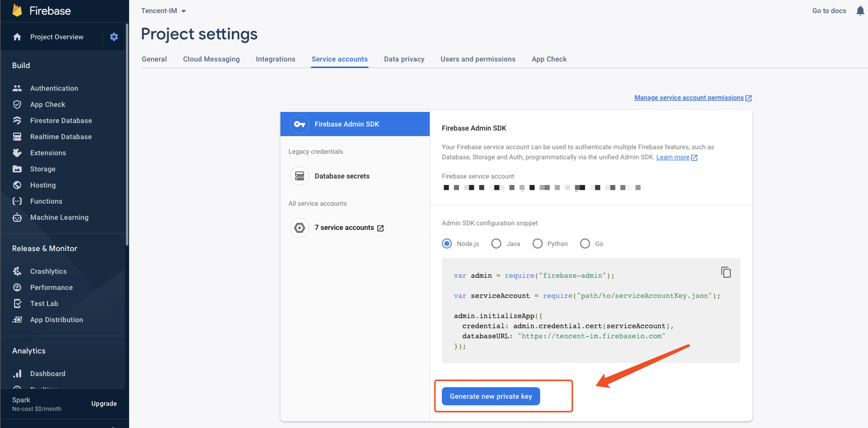Copy the Admin SDK code snippet

(726, 272)
